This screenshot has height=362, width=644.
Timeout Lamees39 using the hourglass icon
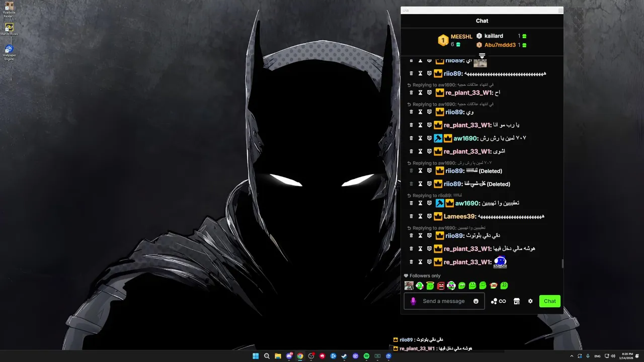point(420,216)
